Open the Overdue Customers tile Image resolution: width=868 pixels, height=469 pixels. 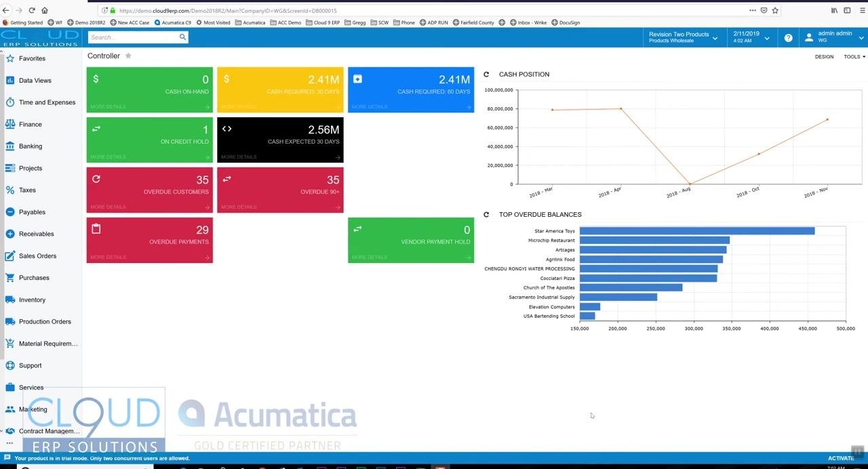149,190
